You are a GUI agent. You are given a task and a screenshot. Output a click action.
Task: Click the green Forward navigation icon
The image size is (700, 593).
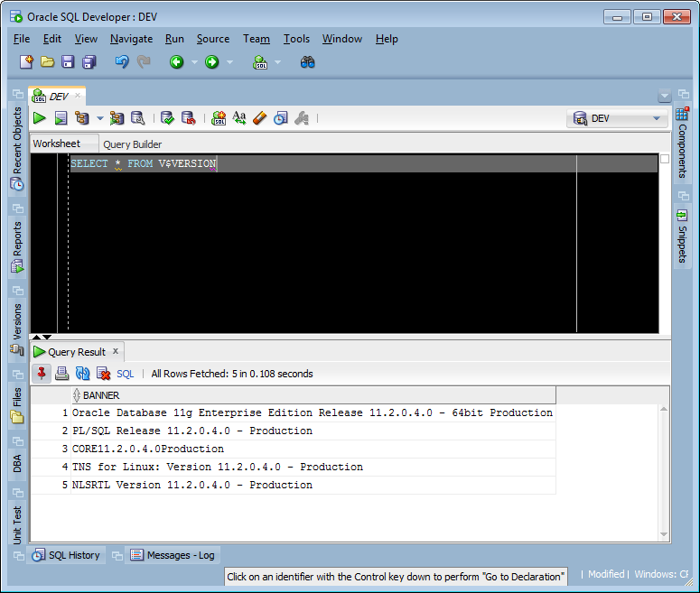tap(212, 62)
